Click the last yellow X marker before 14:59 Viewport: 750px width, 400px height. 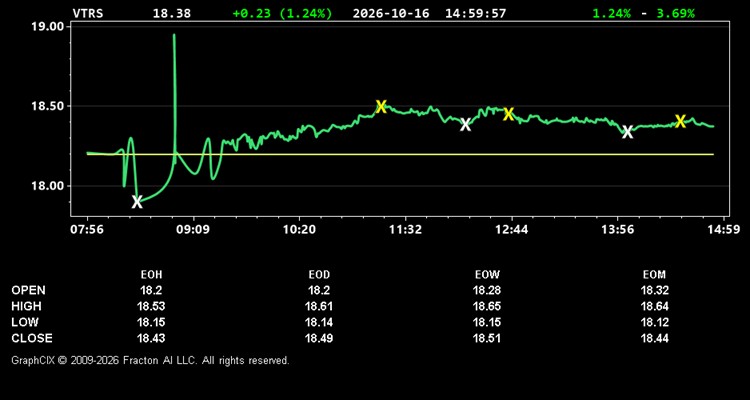680,121
